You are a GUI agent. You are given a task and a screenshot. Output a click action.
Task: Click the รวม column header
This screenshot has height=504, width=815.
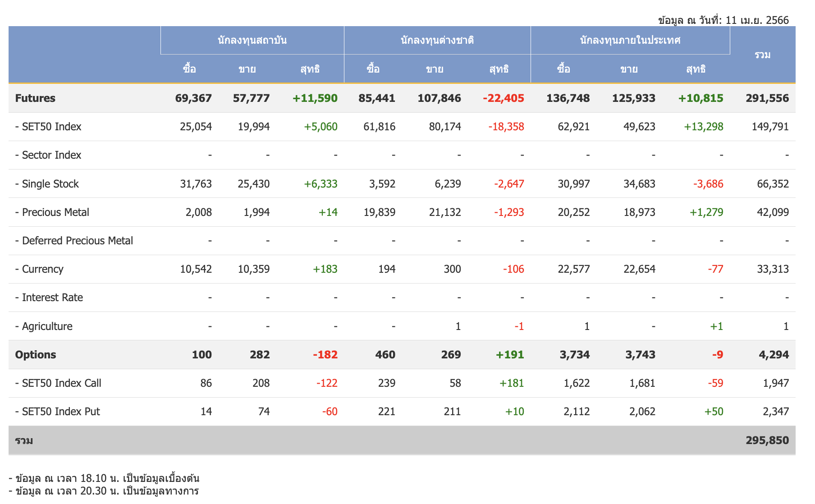[763, 55]
